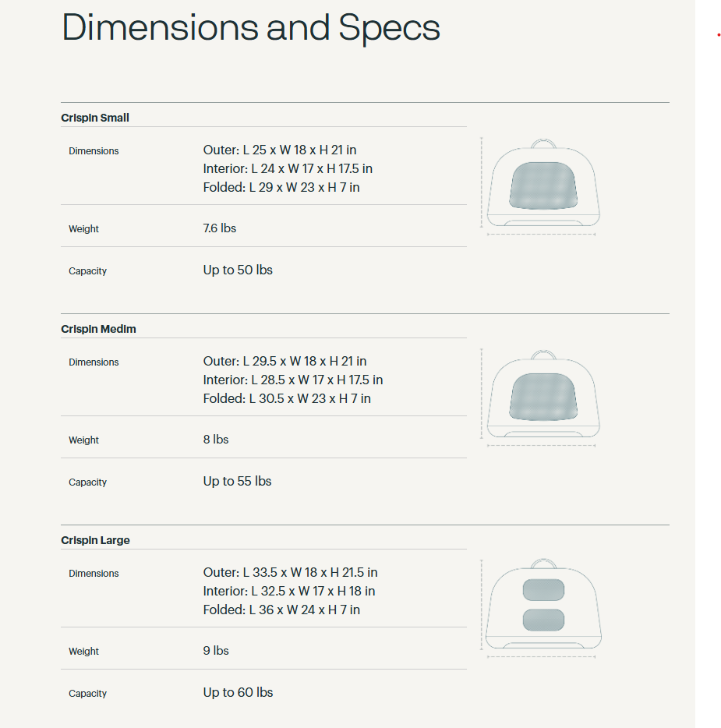Click the Folded dimensions line for Crispin Medim
This screenshot has width=721, height=728.
(287, 398)
